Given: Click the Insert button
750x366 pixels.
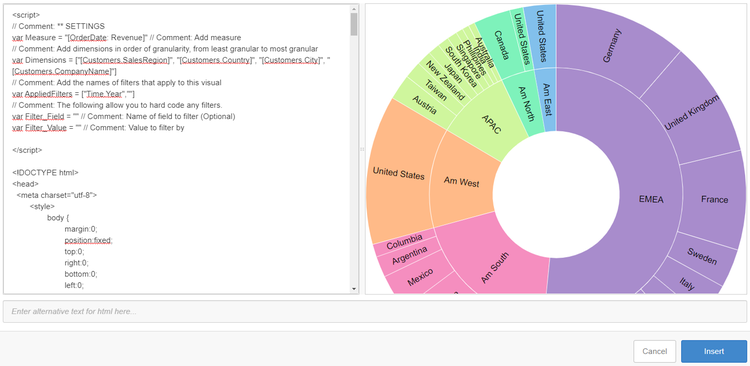Looking at the screenshot, I should click(714, 351).
